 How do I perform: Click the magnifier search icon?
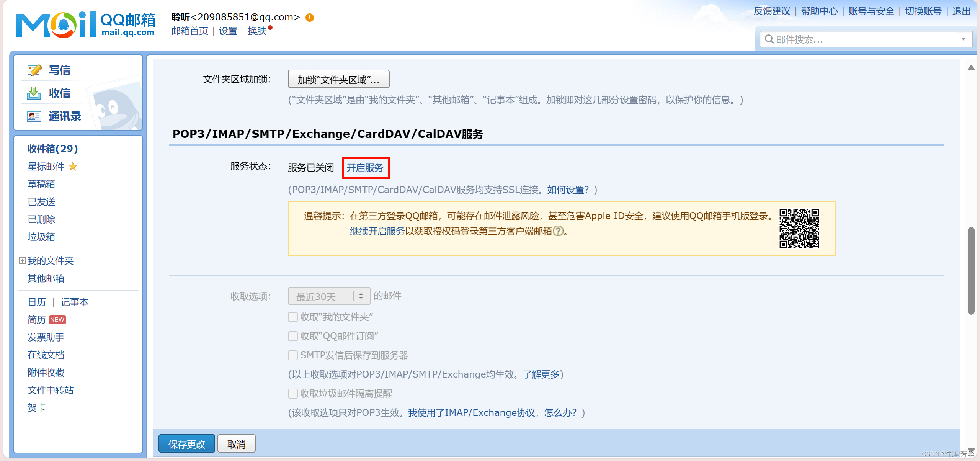769,39
